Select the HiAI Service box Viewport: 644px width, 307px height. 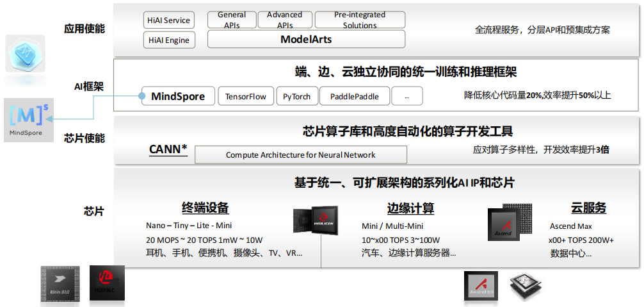pos(169,20)
